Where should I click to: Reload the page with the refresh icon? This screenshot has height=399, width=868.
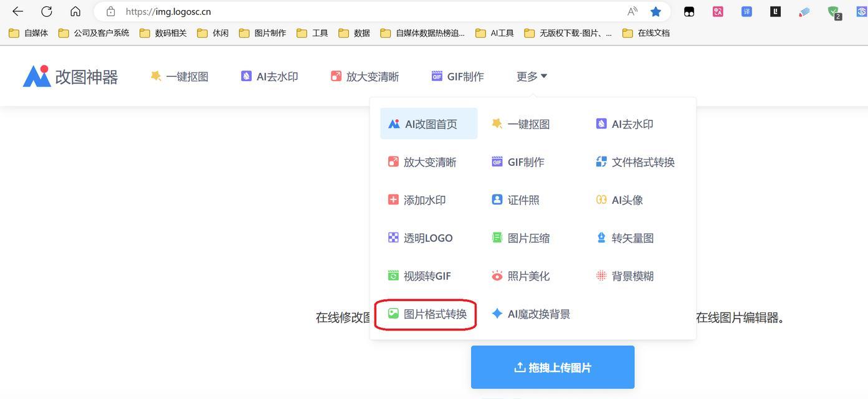47,11
